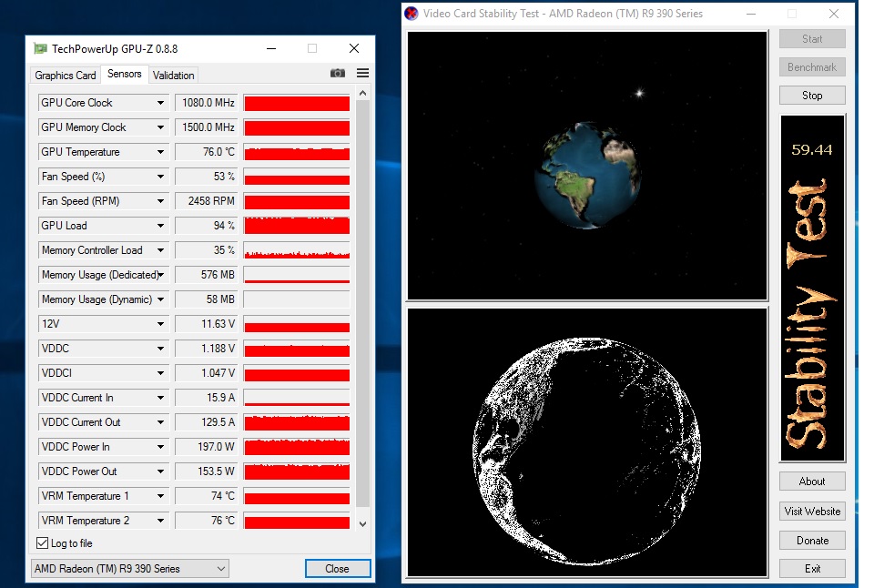
Task: Click the Exit button in Stability Test
Action: click(812, 569)
